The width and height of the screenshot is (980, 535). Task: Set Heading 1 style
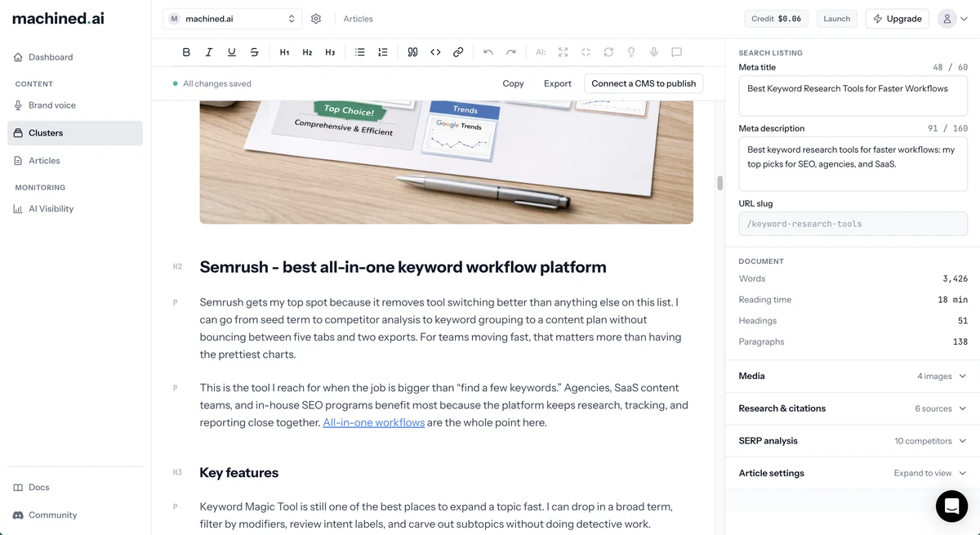tap(284, 52)
